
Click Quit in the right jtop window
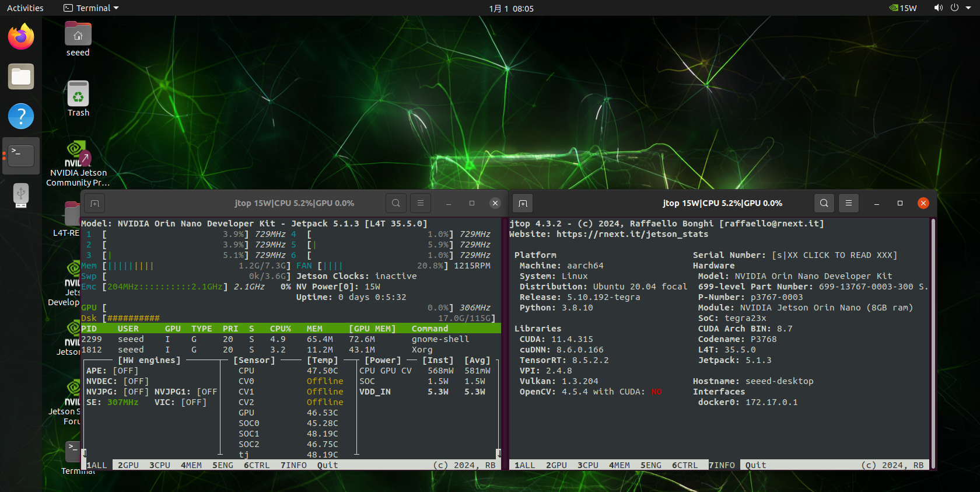tap(755, 465)
